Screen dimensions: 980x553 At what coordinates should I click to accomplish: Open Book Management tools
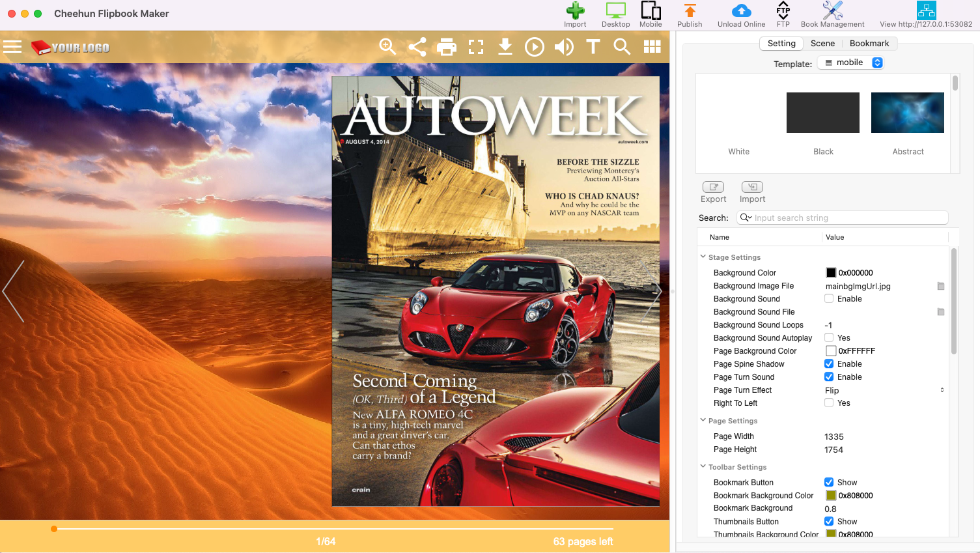[832, 10]
